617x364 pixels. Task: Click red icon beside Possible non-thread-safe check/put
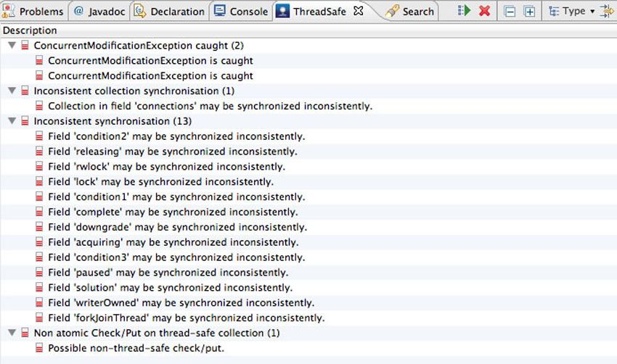(x=39, y=348)
